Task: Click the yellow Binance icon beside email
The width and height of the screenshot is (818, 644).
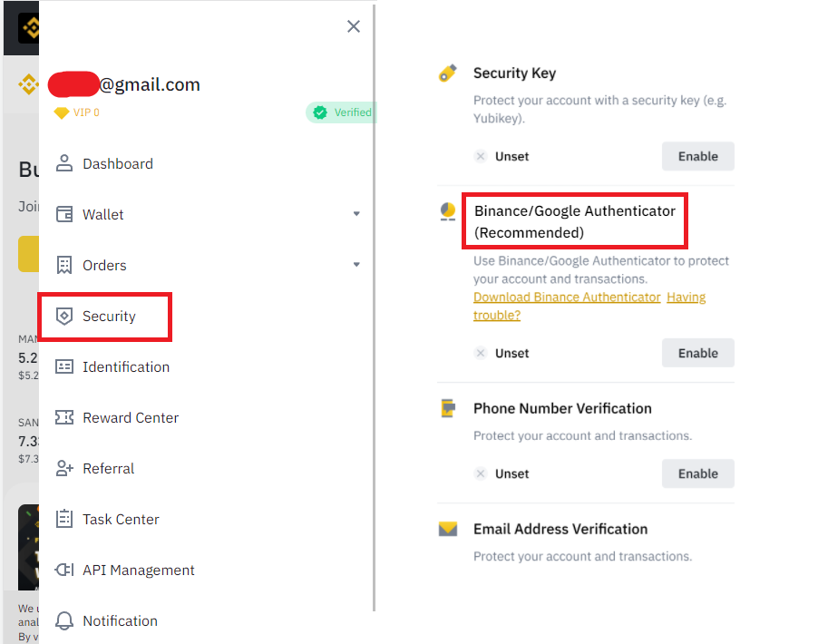Action: click(29, 84)
